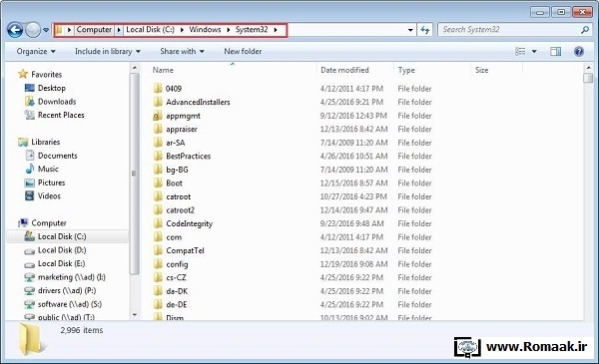Click the navigation pane scroll up arrow
This screenshot has height=364, width=599.
pos(135,68)
